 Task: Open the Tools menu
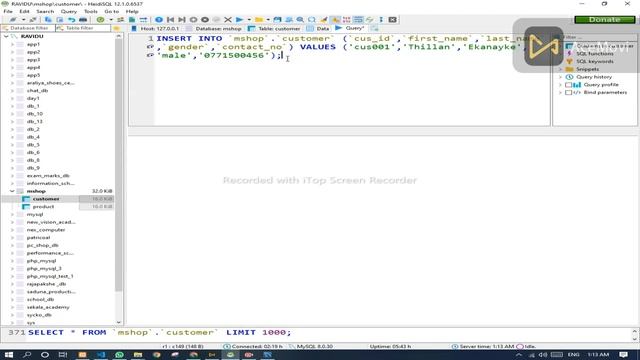(x=91, y=11)
